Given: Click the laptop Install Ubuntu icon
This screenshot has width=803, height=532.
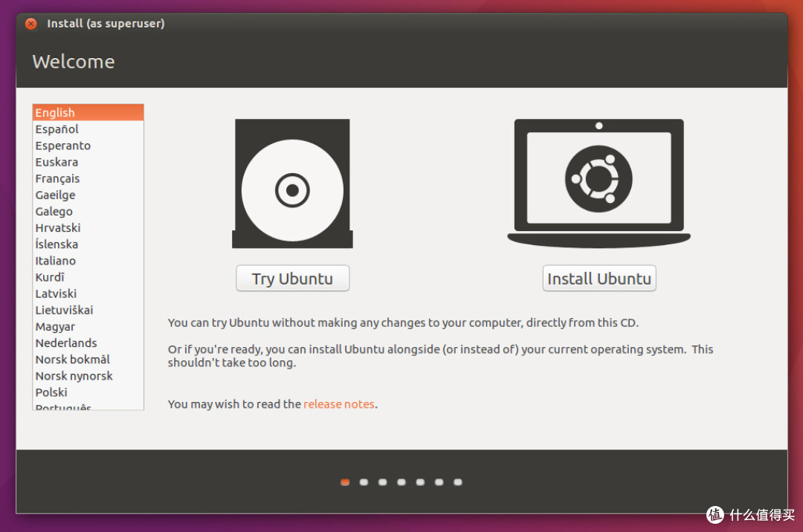Looking at the screenshot, I should pyautogui.click(x=599, y=184).
